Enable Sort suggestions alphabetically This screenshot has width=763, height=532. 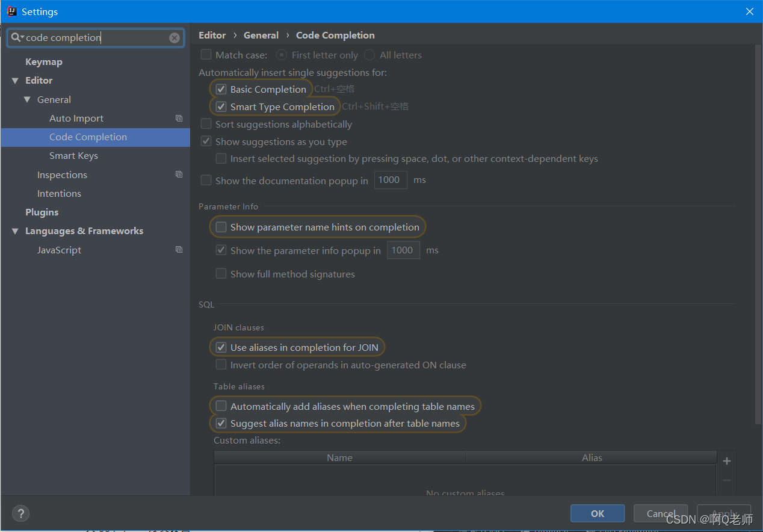206,124
